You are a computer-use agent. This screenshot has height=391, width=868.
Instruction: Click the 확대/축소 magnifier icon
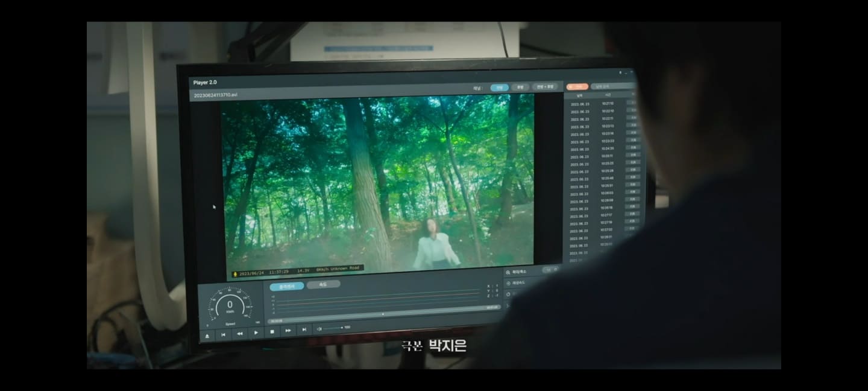pos(508,273)
